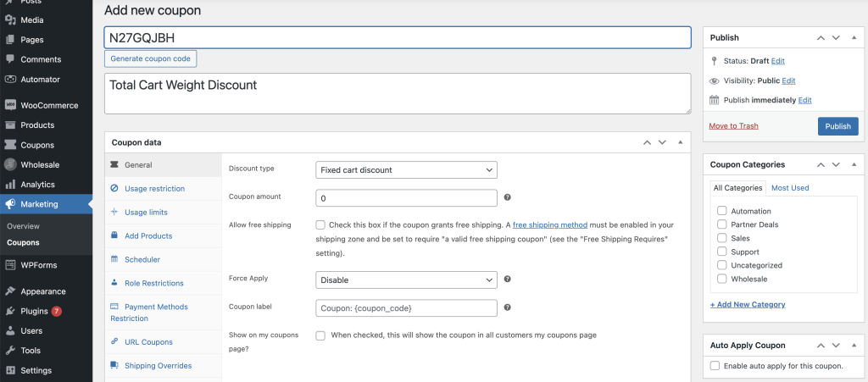The height and width of the screenshot is (382, 868).
Task: Collapse the Coupon data panel triangle
Action: tap(681, 142)
